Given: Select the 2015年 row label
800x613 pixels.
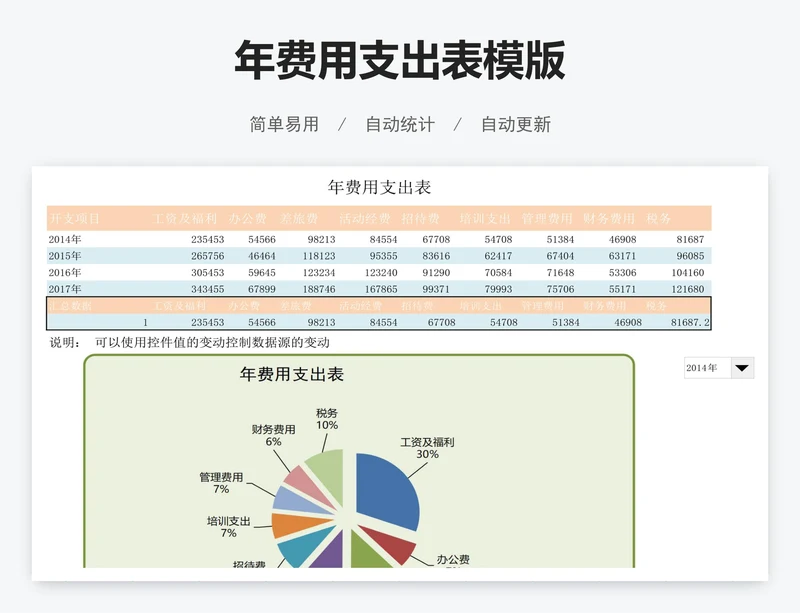Looking at the screenshot, I should 65,256.
